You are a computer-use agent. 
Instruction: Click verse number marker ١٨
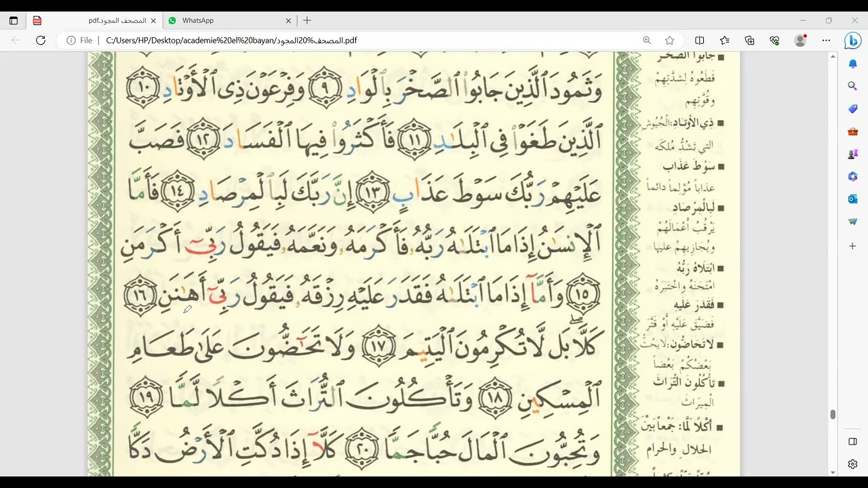pos(496,399)
